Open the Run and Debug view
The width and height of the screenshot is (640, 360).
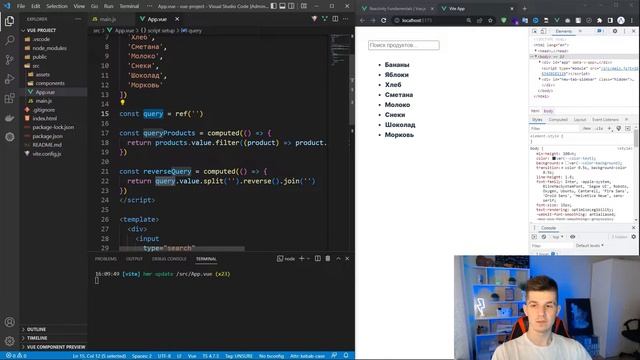coord(9,79)
